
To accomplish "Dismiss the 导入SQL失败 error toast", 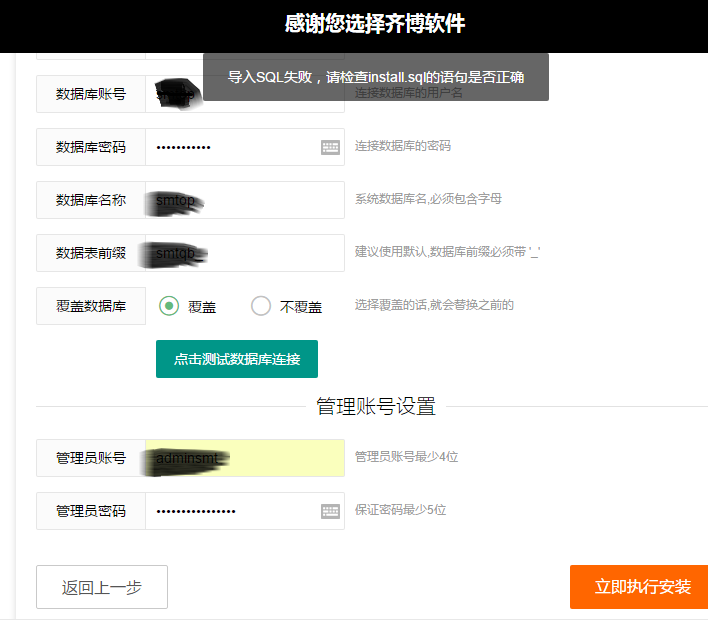I will coord(375,77).
